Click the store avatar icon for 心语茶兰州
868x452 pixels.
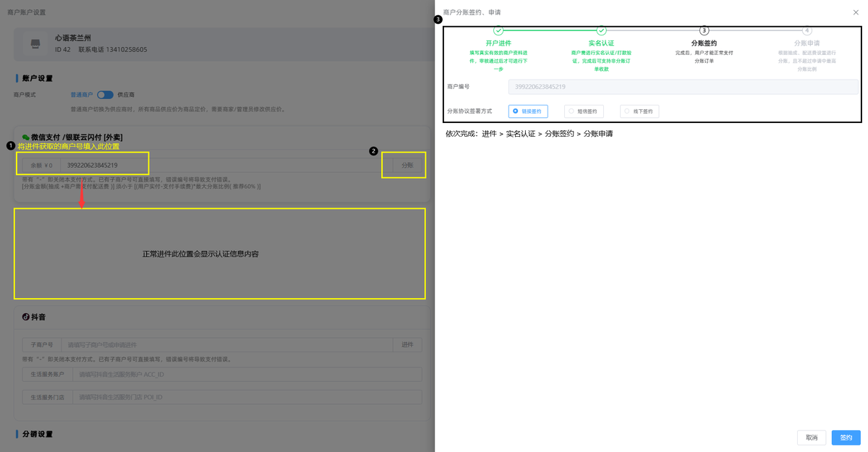[35, 44]
